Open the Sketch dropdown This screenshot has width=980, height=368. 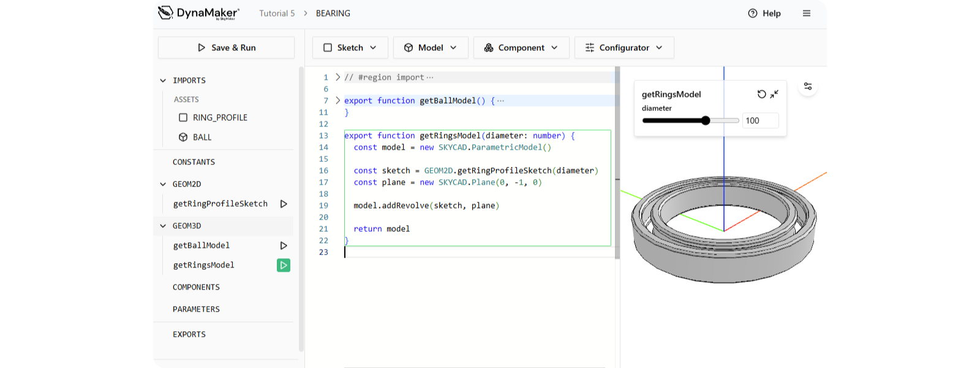[350, 48]
